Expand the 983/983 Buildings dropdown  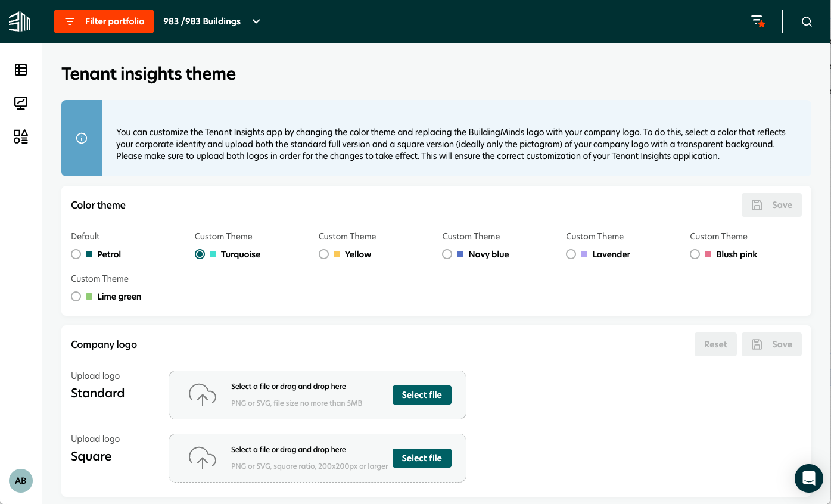(212, 21)
